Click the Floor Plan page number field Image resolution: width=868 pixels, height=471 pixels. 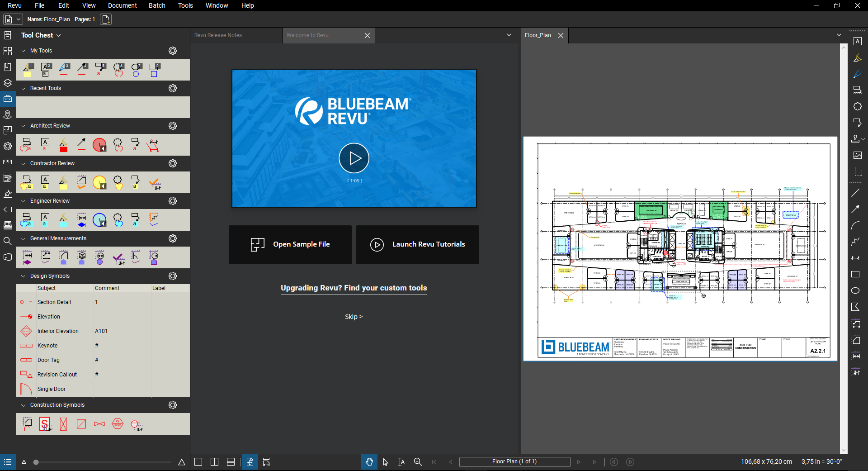pyautogui.click(x=514, y=461)
